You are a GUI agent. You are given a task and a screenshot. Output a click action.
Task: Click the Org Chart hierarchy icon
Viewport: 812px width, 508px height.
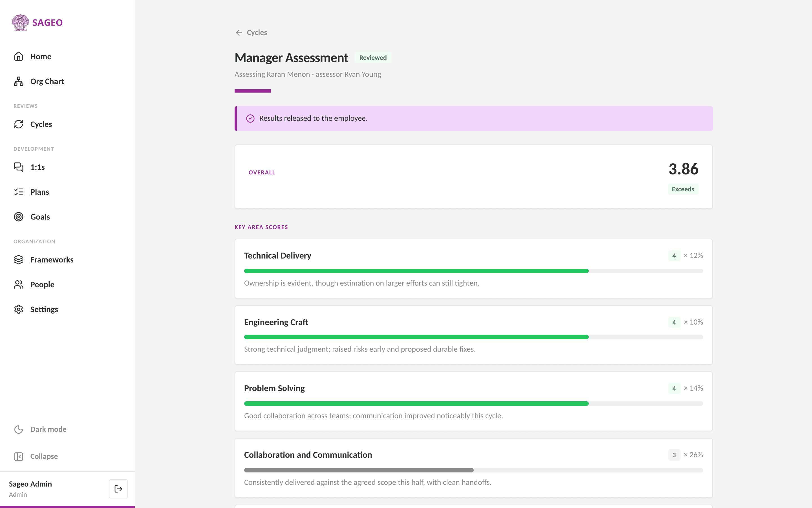click(18, 81)
